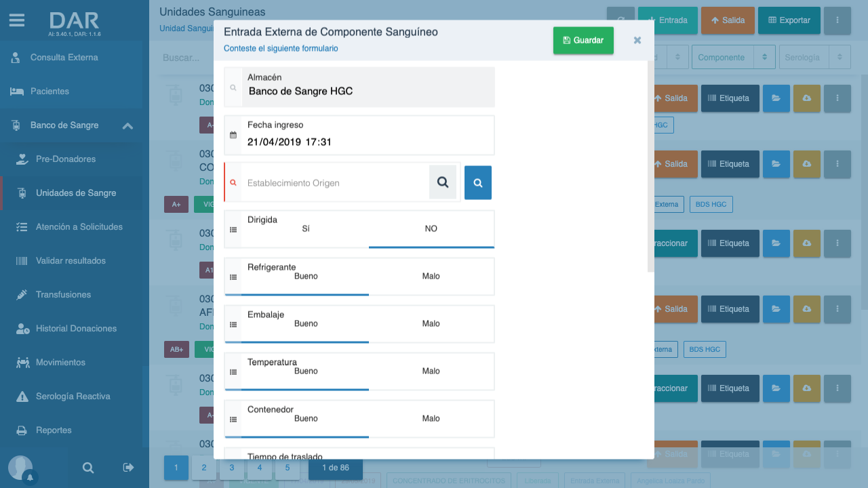Click the gray magnifier inside Establecimiento Origen
The width and height of the screenshot is (868, 488).
pyautogui.click(x=443, y=182)
